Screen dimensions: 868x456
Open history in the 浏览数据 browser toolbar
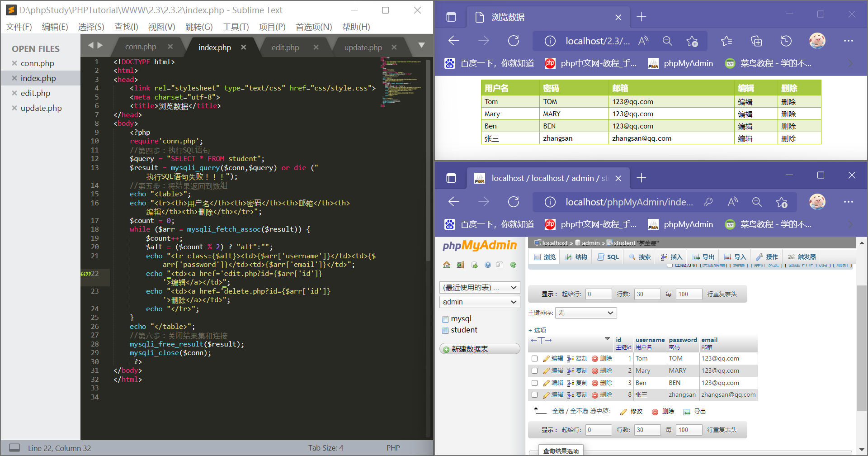tap(786, 41)
